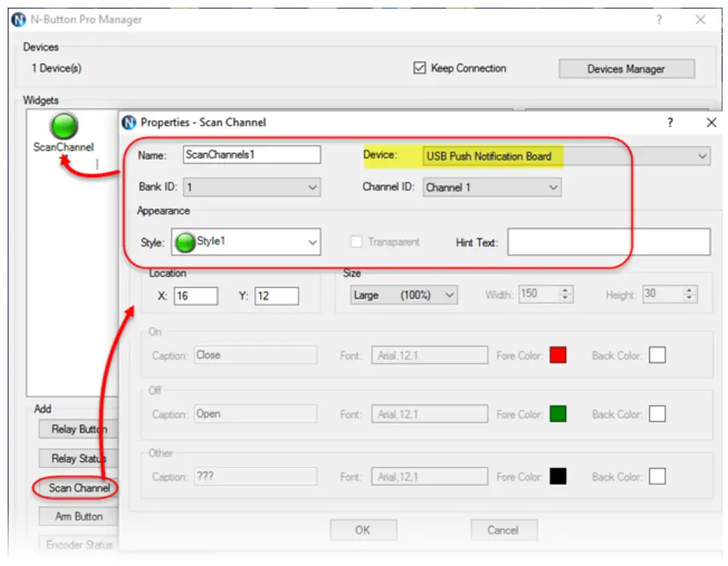Click the Other Caption field showing ???
The image size is (728, 566).
point(256,476)
